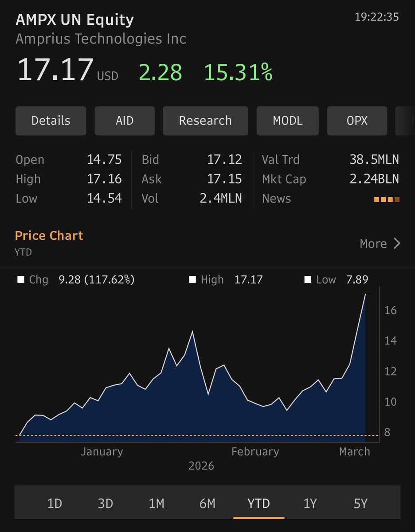Tap Amprius Technologies Inc company name

(x=101, y=39)
